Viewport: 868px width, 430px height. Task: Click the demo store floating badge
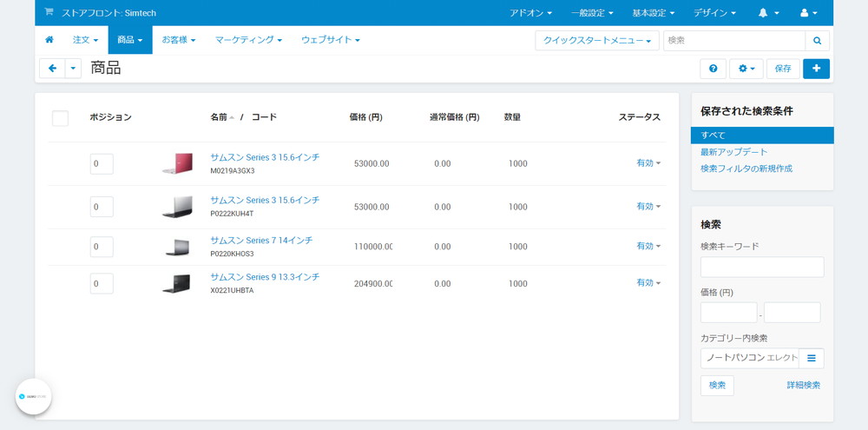(x=33, y=397)
